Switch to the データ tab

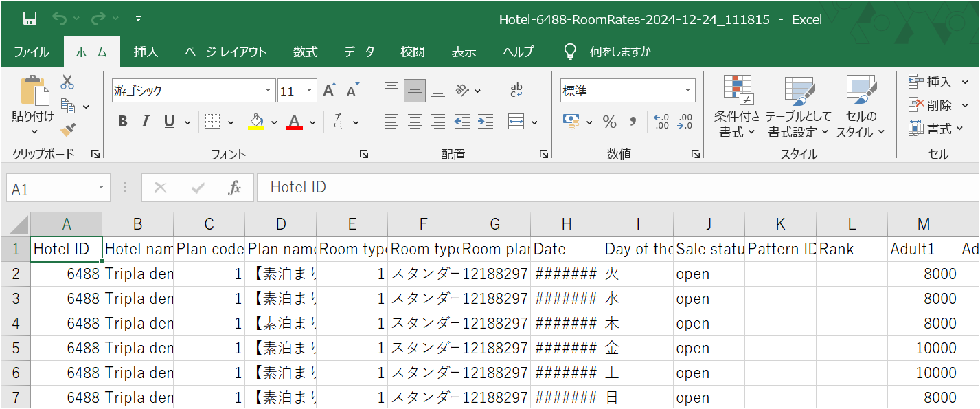coord(359,52)
